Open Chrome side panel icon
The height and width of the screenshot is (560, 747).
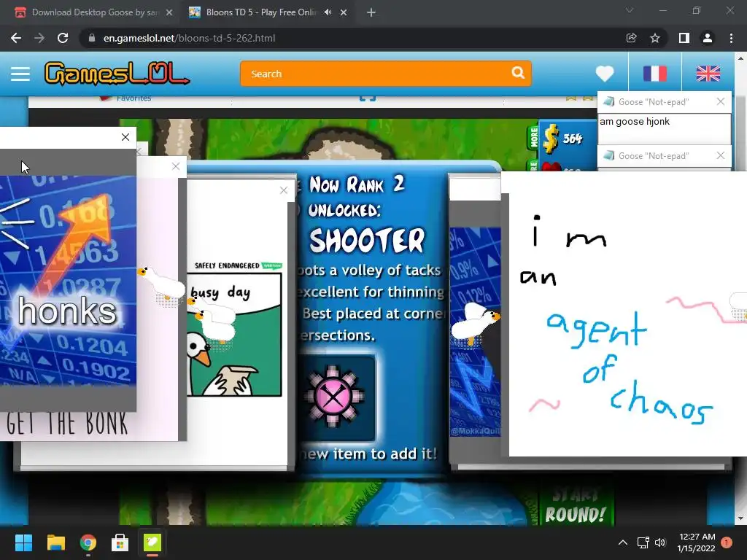coord(684,38)
